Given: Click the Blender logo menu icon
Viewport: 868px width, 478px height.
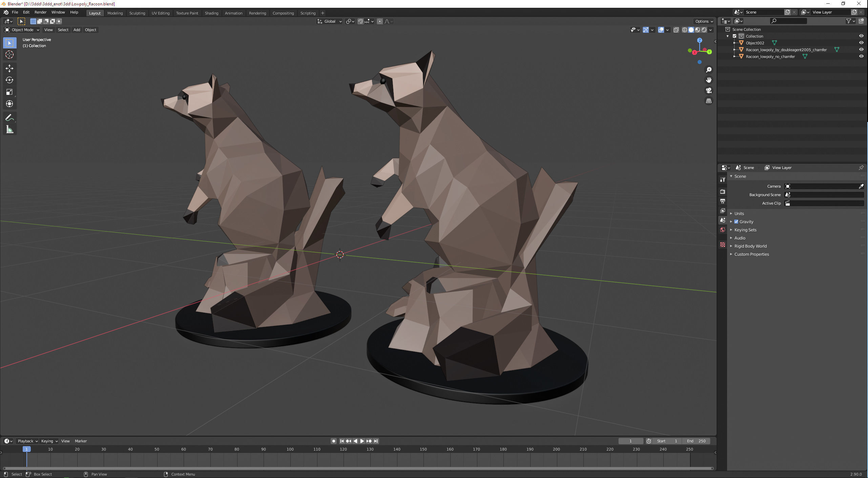Looking at the screenshot, I should 6,12.
